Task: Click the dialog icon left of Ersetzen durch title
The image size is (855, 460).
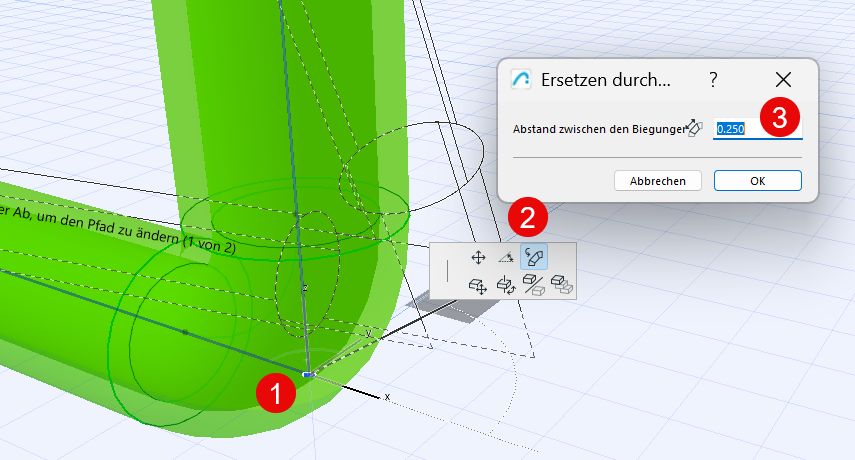Action: point(521,80)
